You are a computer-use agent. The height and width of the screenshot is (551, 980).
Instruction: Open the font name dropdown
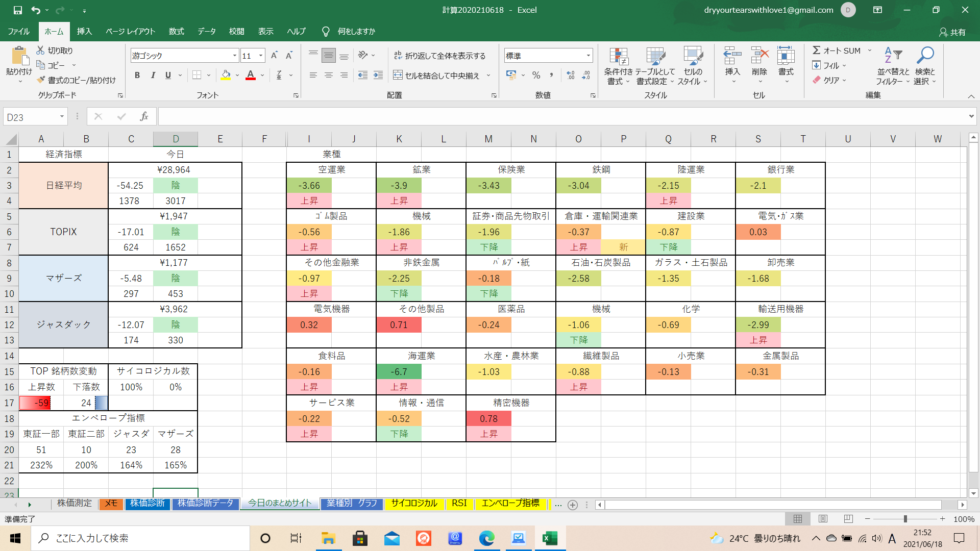(234, 56)
